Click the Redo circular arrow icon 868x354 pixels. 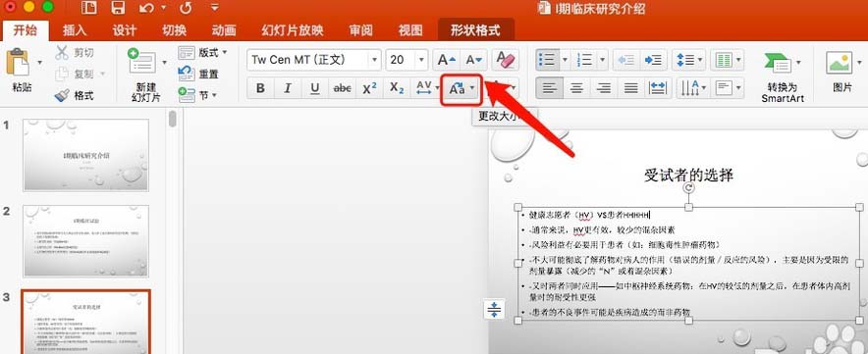pos(186,8)
